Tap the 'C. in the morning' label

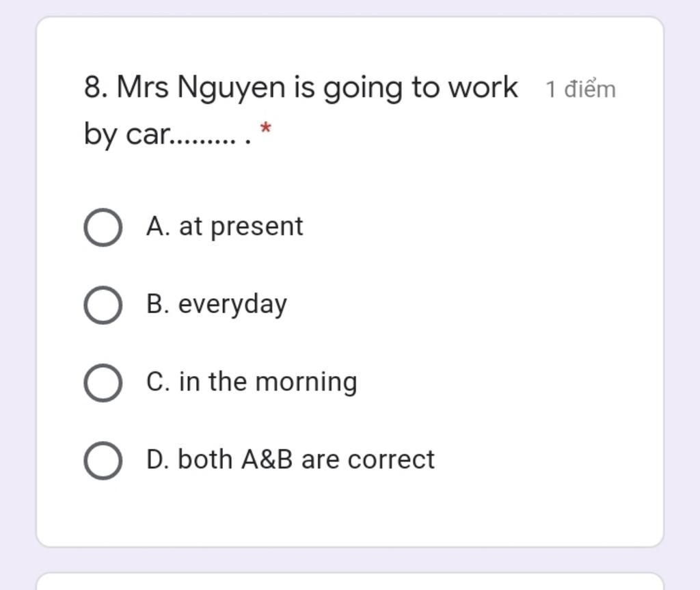[x=252, y=382]
